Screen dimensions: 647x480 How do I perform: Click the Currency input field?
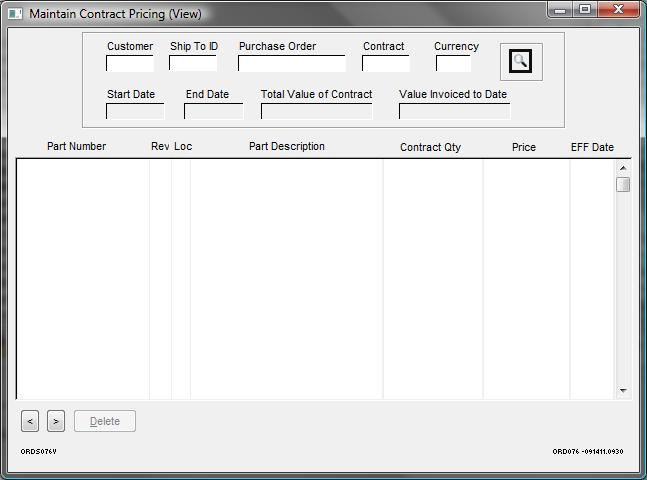point(453,64)
